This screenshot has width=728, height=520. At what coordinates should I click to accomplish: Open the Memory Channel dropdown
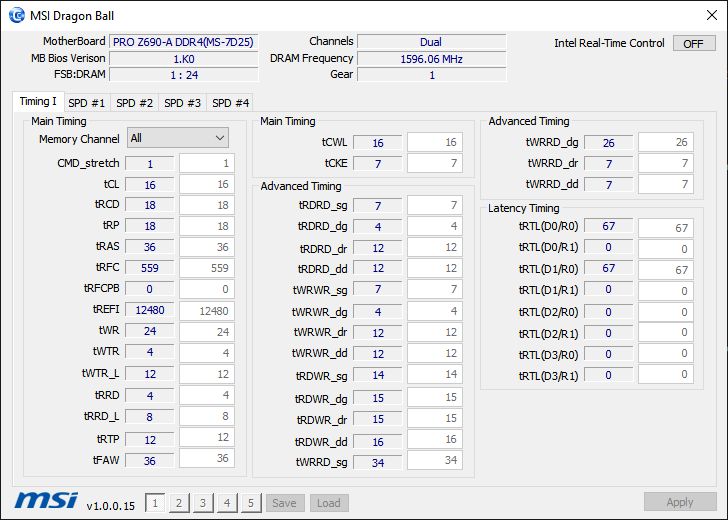coord(178,138)
